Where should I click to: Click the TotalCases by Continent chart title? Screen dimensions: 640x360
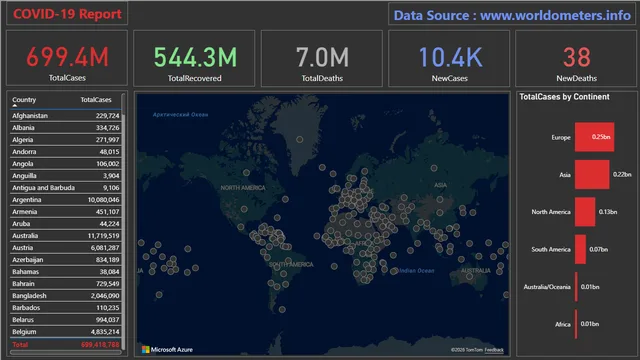click(564, 97)
